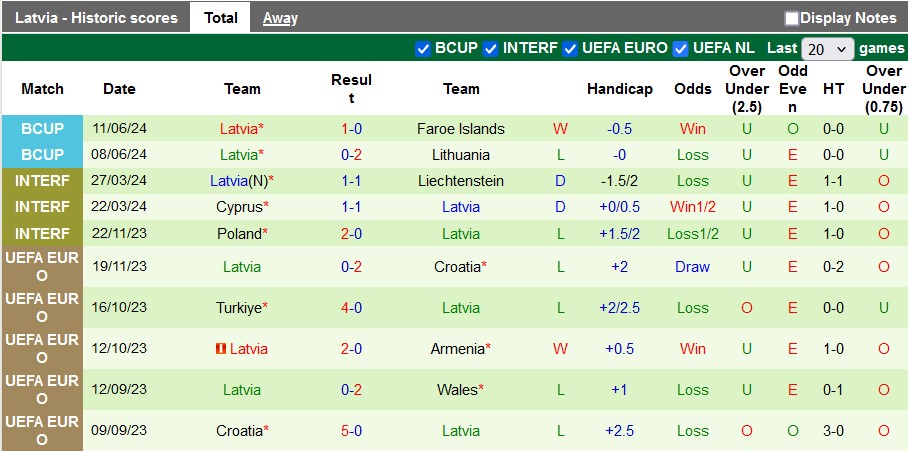908x451 pixels.
Task: Switch to the Total tab
Action: point(221,18)
